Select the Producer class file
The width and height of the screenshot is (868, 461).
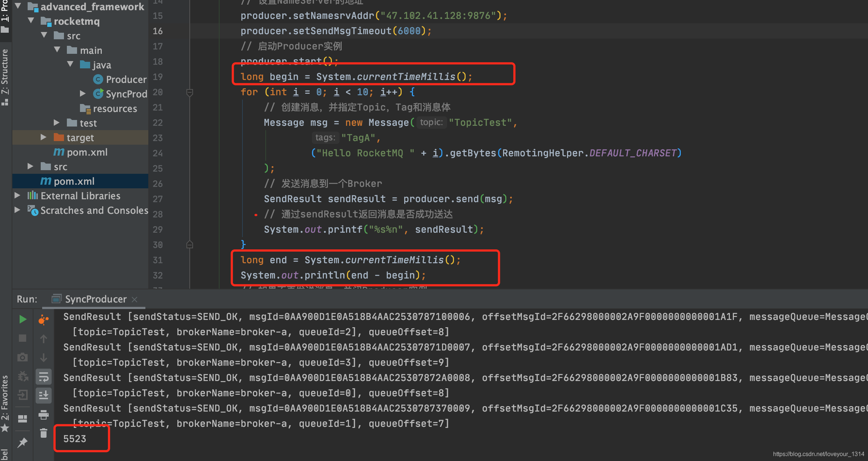click(x=120, y=79)
